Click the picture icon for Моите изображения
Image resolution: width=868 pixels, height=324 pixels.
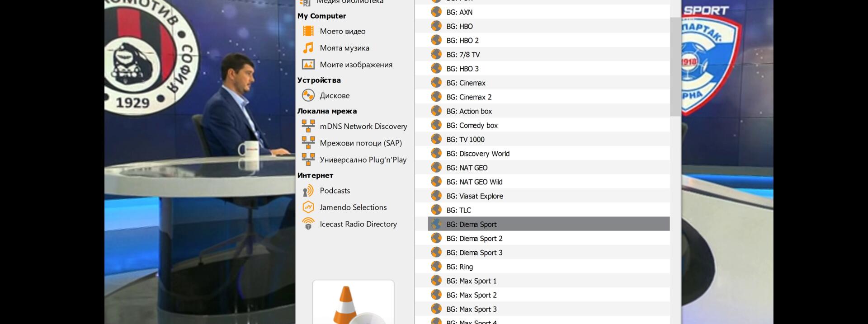(x=308, y=65)
